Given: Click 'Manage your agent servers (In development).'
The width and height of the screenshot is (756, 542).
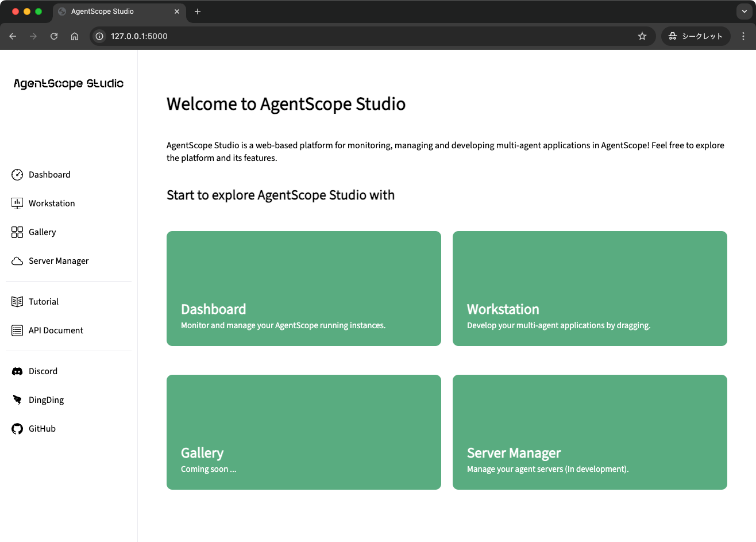Looking at the screenshot, I should click(547, 470).
